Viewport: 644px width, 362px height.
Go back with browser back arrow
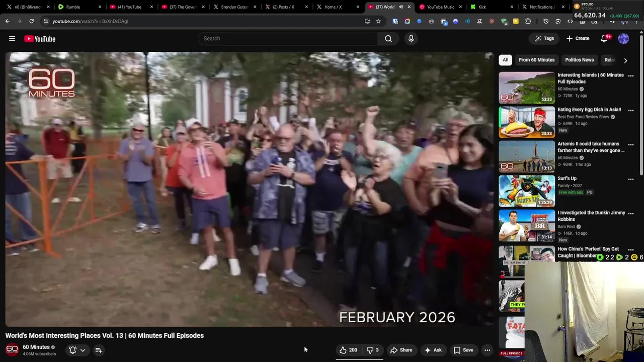click(x=8, y=21)
